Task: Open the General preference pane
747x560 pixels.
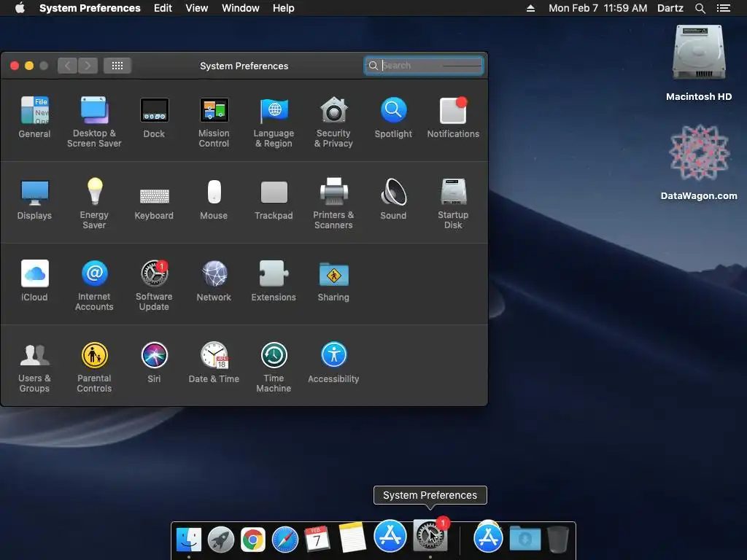Action: click(x=34, y=117)
